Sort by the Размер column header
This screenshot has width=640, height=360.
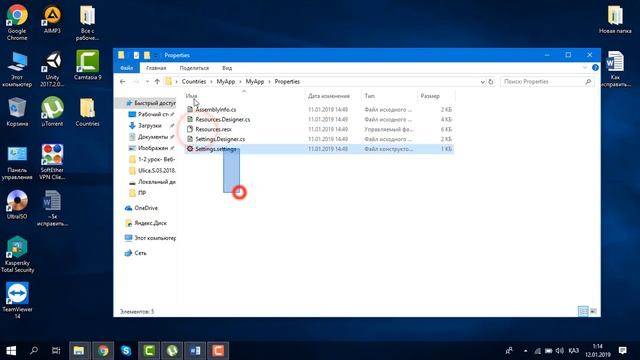tap(430, 96)
